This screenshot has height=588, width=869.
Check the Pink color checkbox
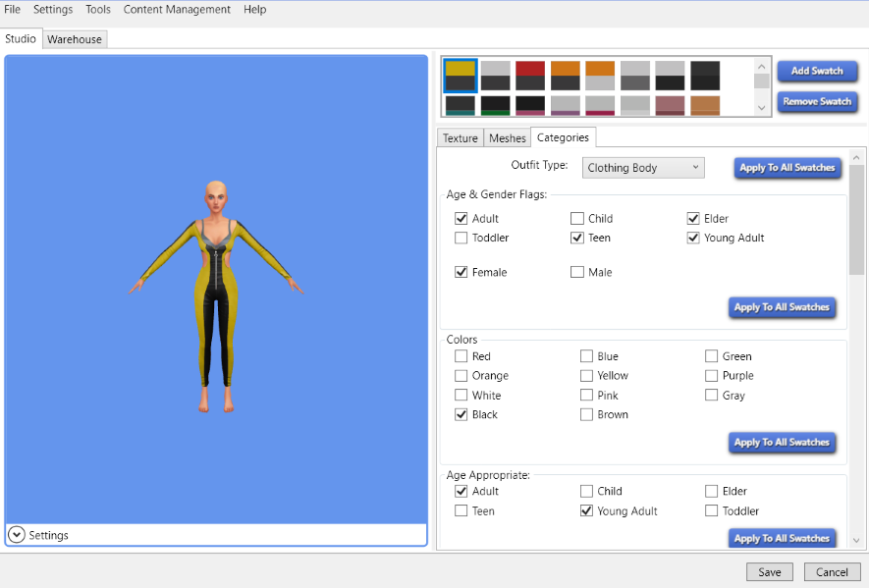click(x=586, y=396)
